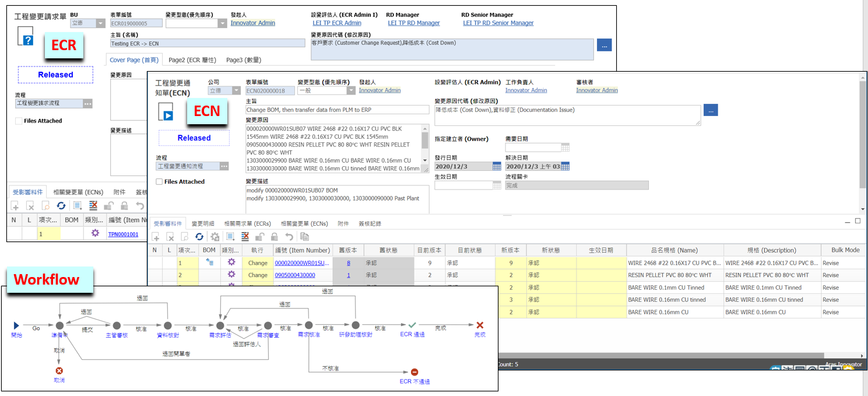This screenshot has height=396, width=868.
Task: Click ECN toolbar copy icon
Action: point(304,237)
